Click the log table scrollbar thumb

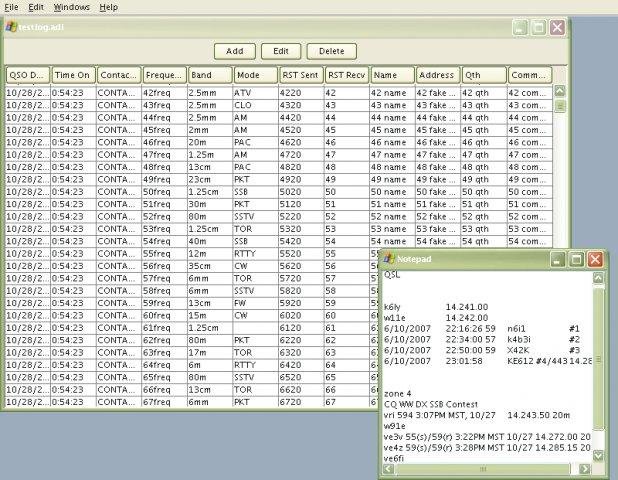pyautogui.click(x=560, y=106)
